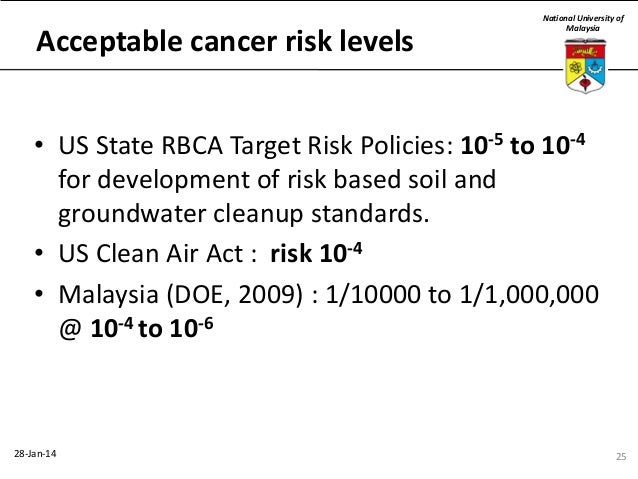Click the horizontal line below the title

coord(281,70)
